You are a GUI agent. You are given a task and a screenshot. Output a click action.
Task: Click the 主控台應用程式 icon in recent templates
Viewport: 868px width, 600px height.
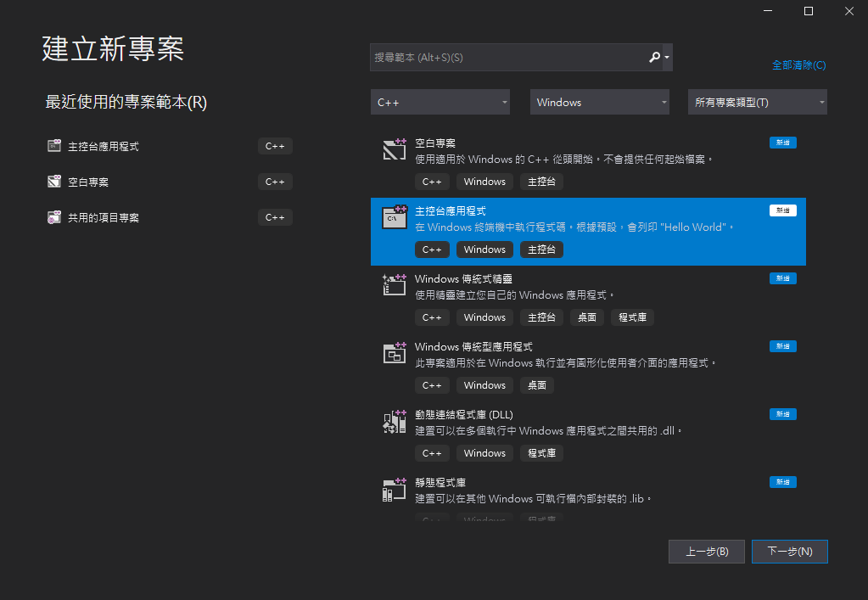(x=53, y=146)
